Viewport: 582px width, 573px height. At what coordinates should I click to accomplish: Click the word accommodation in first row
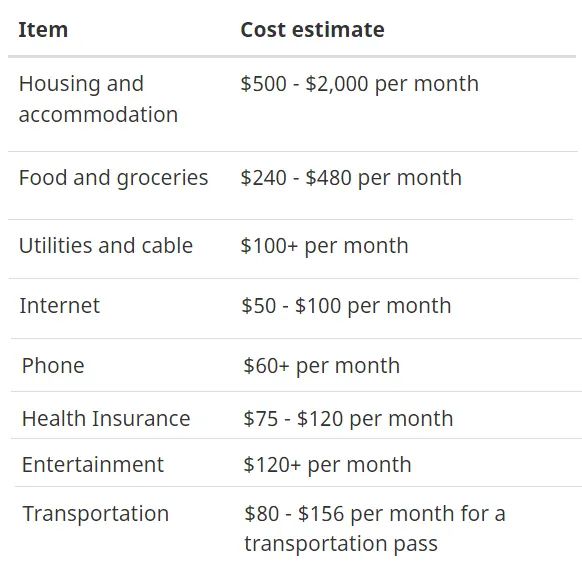pyautogui.click(x=98, y=114)
